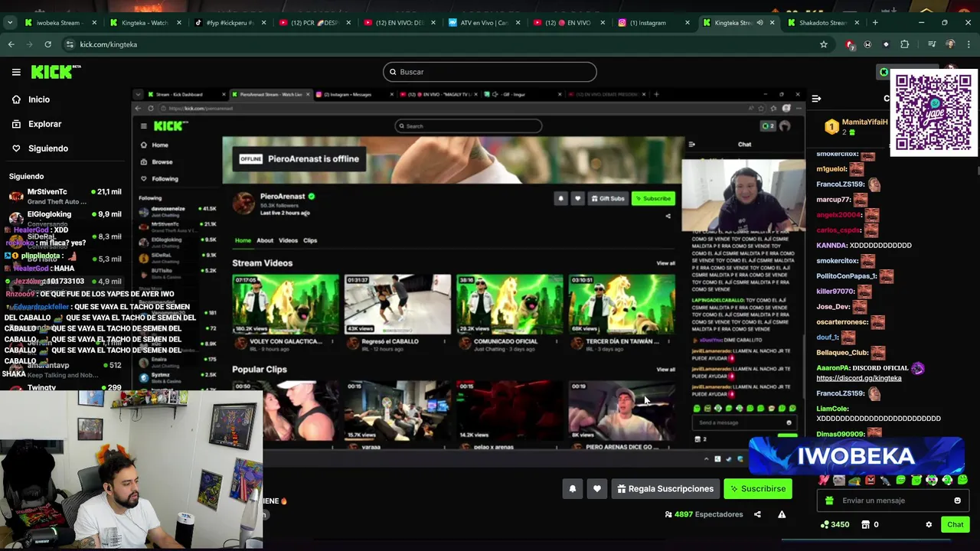Viewport: 980px width, 551px height.
Task: Collapse the chat panel with arrow icon
Action: [x=816, y=99]
